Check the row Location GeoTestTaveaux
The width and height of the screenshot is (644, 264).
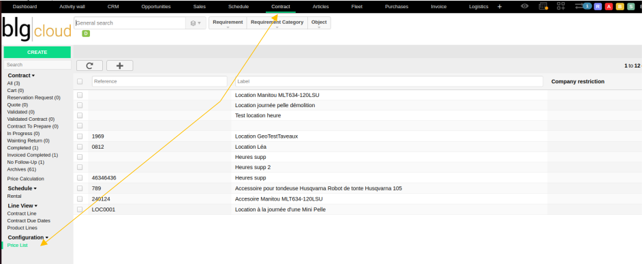tap(80, 136)
